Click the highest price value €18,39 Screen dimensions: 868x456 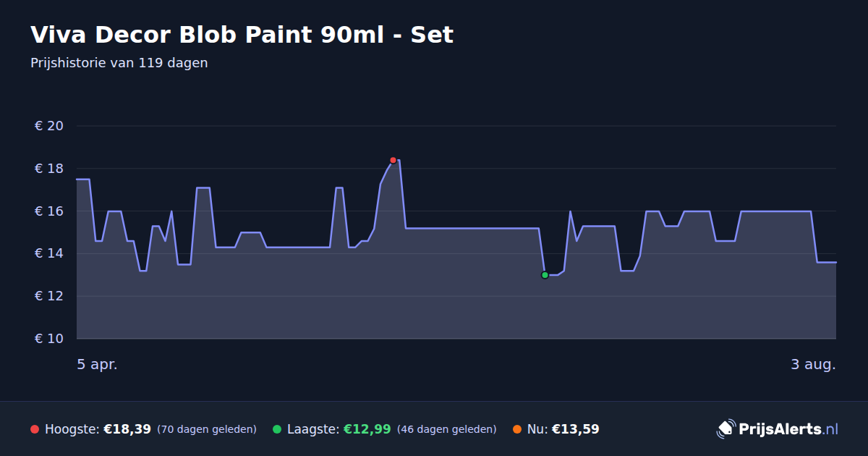point(127,429)
